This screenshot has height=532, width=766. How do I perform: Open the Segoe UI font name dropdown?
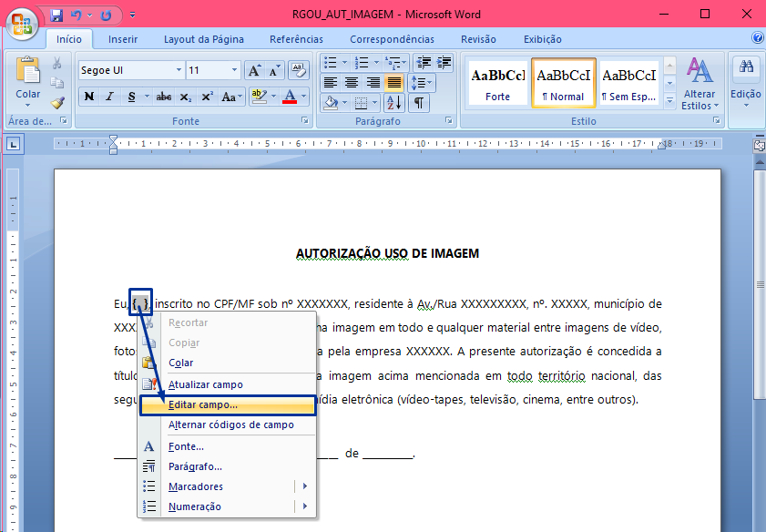(179, 71)
